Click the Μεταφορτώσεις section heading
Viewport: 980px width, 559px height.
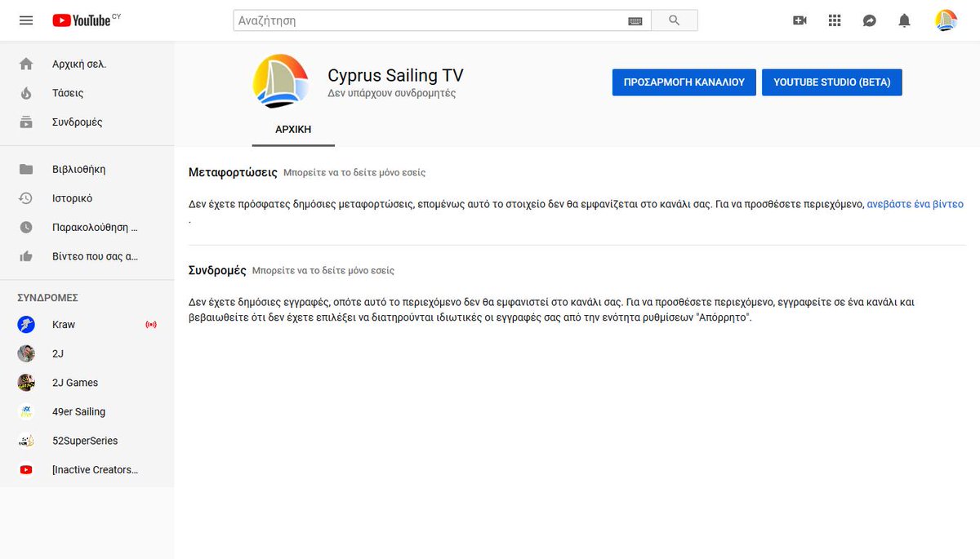pyautogui.click(x=233, y=172)
